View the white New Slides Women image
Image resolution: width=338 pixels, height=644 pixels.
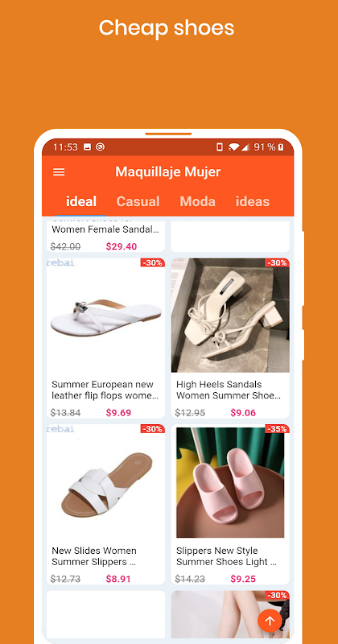point(105,481)
